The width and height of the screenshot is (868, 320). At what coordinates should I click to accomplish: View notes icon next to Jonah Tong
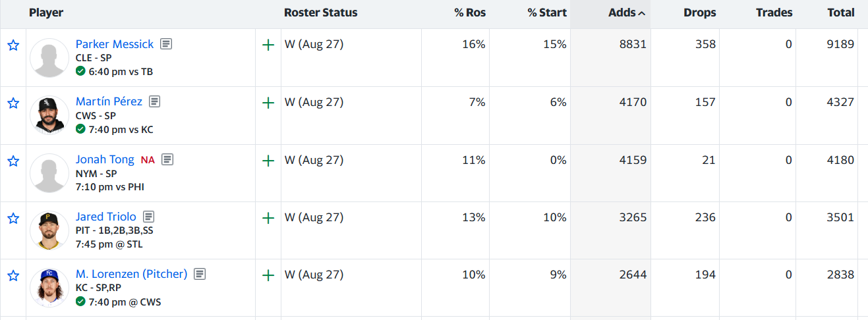[x=168, y=159]
